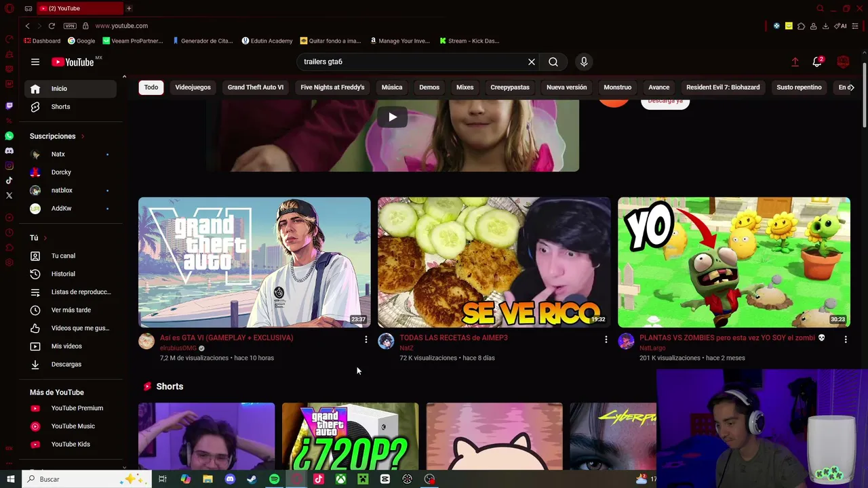Open TikTok in the Opera sidebar
The height and width of the screenshot is (488, 868).
pyautogui.click(x=9, y=180)
